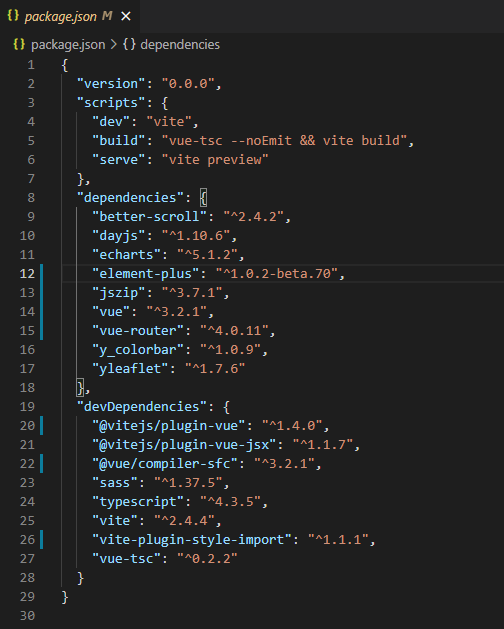Click the "typescript" devDependency key
This screenshot has height=629, width=504.
[138, 502]
